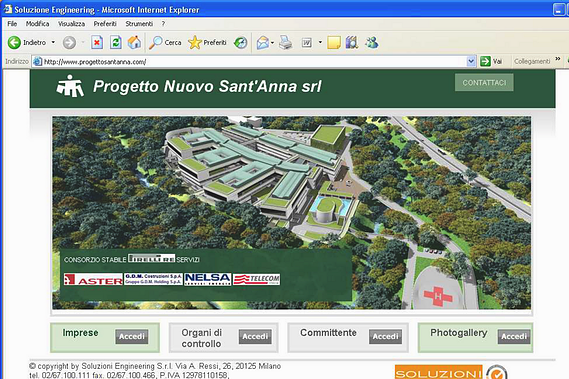Refresh the page with the reload icon

click(116, 42)
